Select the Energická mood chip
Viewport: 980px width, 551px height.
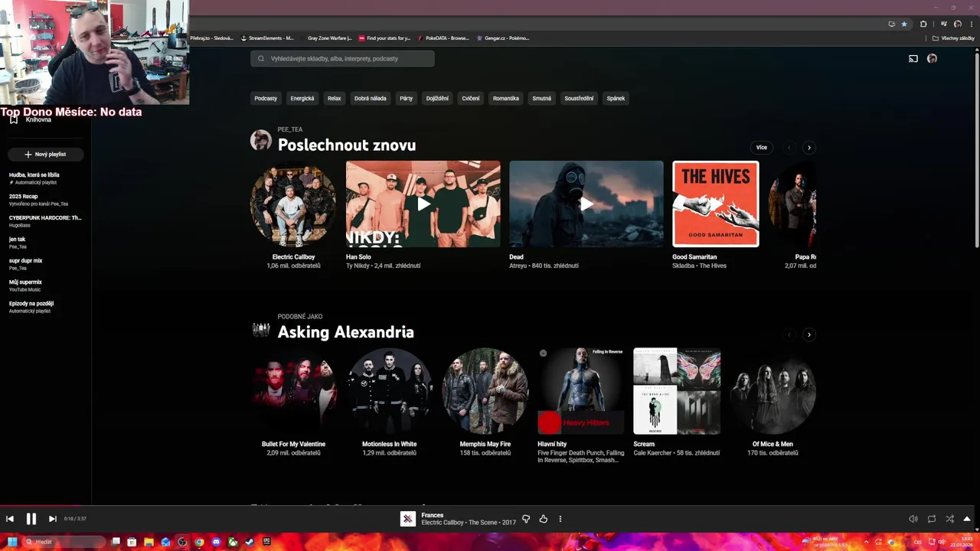302,98
